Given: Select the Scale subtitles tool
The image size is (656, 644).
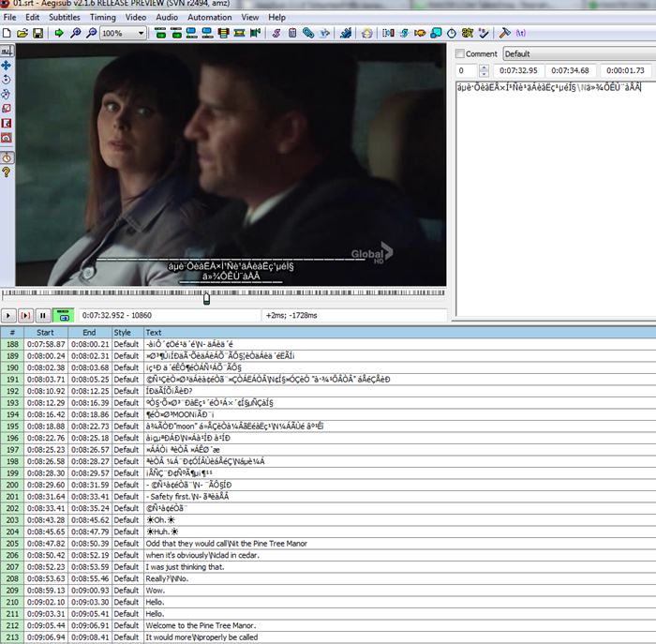Looking at the screenshot, I should point(7,109).
